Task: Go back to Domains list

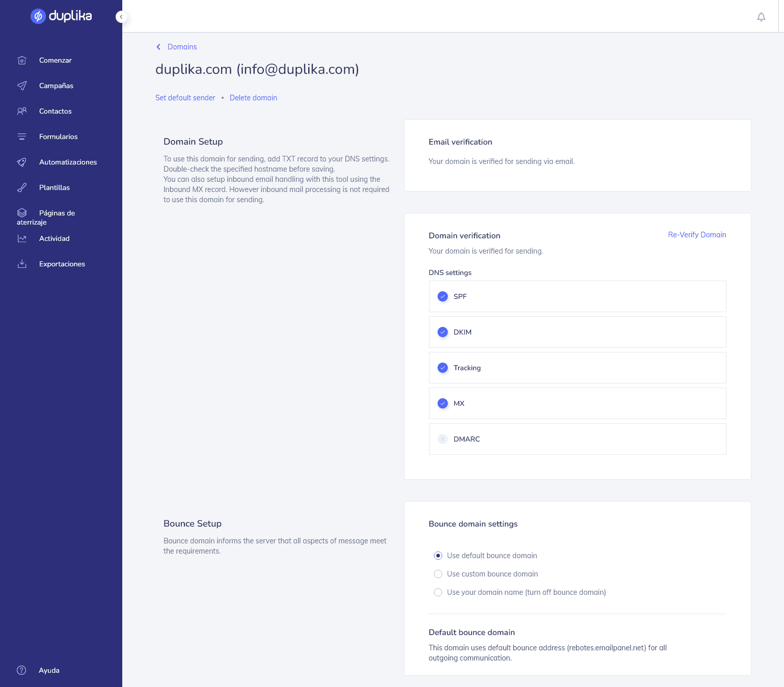Action: coord(182,47)
